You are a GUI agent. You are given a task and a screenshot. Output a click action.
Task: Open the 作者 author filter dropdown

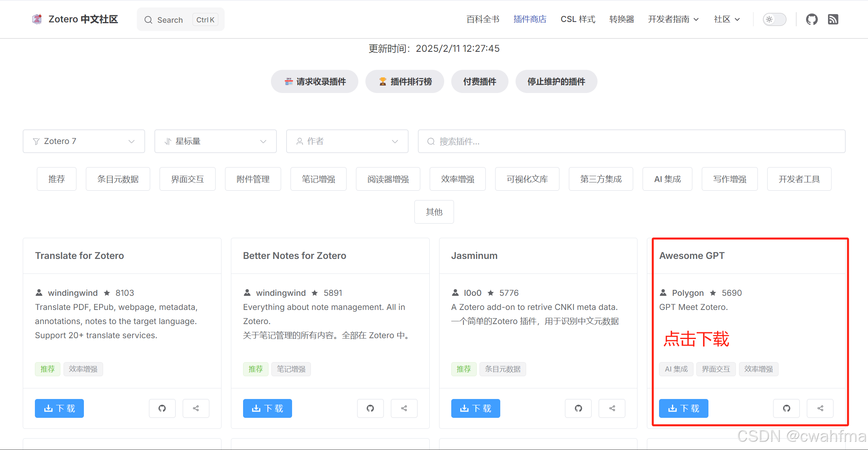point(347,141)
